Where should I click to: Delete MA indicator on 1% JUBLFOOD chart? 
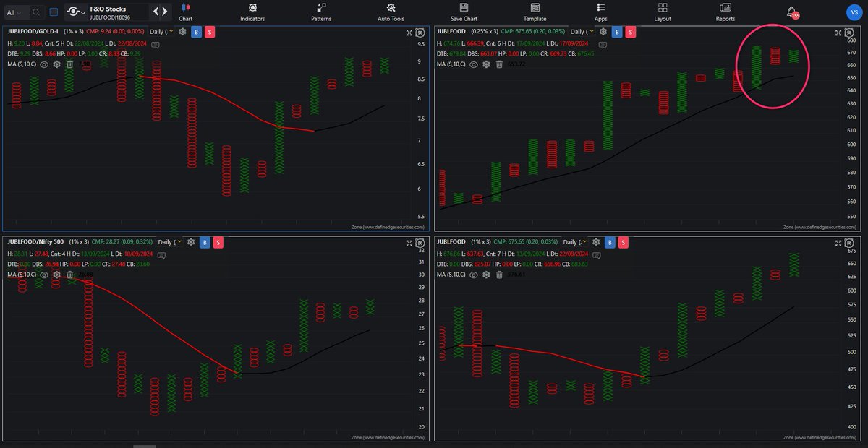pos(499,275)
